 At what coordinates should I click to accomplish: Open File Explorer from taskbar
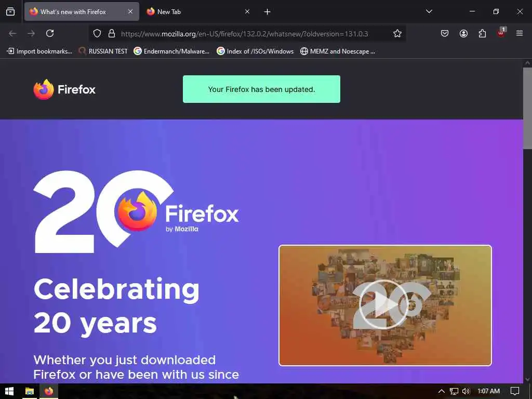30,391
